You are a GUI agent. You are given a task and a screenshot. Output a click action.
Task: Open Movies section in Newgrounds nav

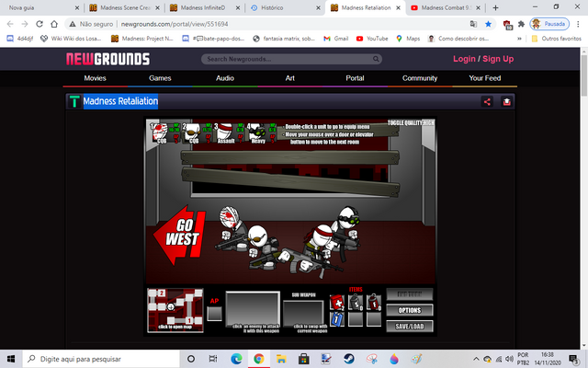[x=95, y=78]
